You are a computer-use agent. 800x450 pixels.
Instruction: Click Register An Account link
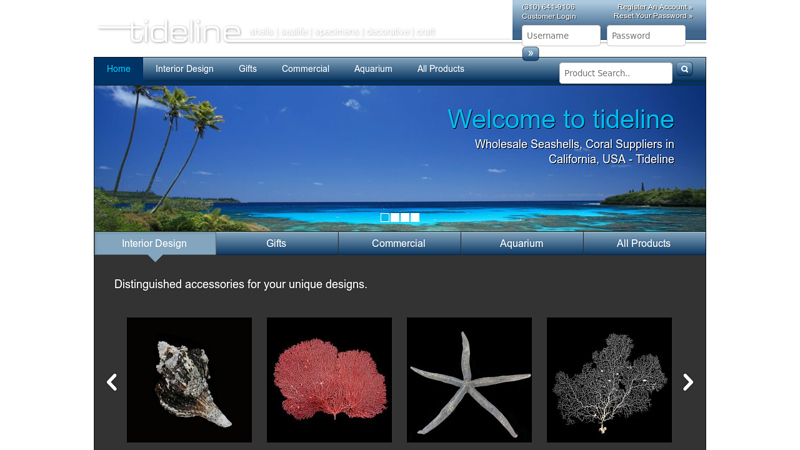tap(655, 7)
